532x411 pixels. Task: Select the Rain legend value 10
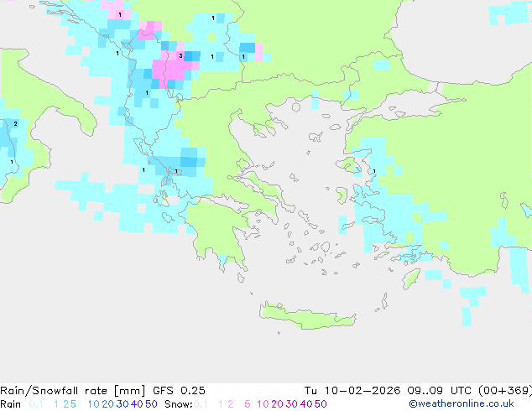tap(93, 404)
